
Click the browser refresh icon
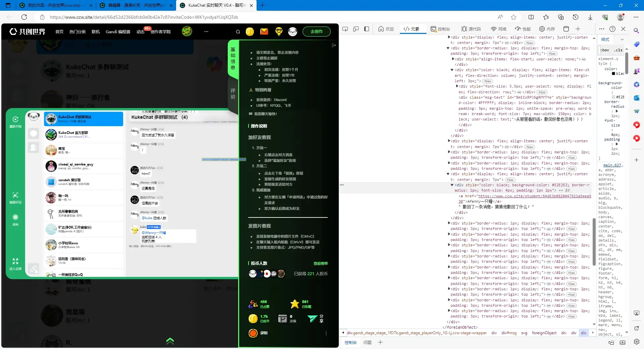point(24,17)
